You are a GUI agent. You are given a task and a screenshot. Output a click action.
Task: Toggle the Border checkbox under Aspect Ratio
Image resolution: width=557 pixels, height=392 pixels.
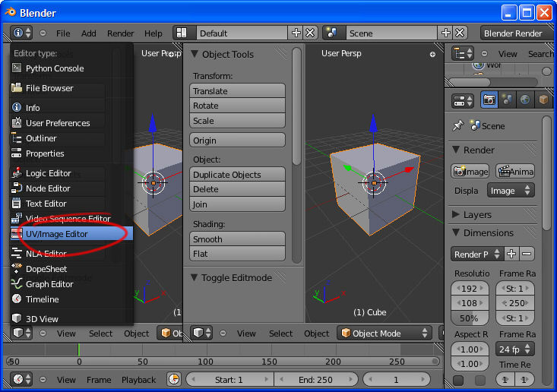458,380
